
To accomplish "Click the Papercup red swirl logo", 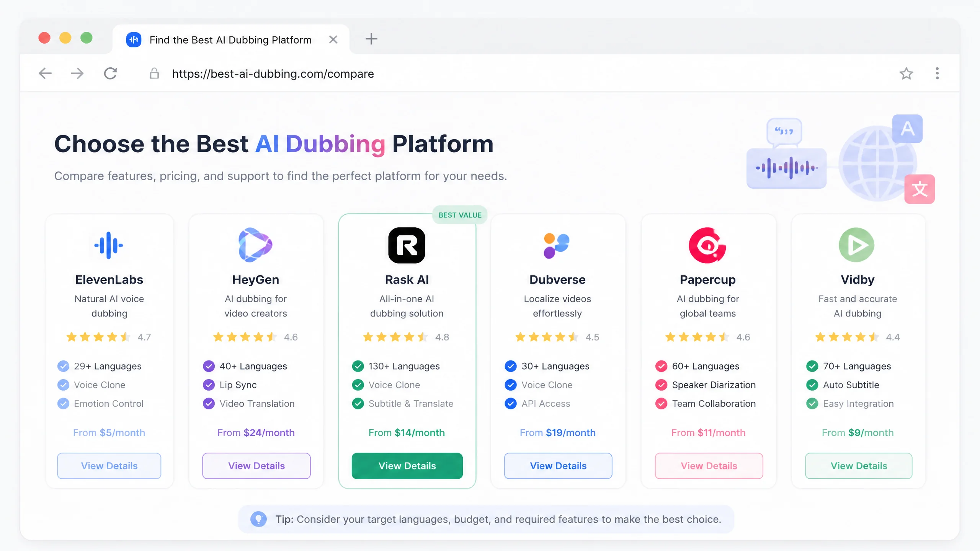I will 707,245.
